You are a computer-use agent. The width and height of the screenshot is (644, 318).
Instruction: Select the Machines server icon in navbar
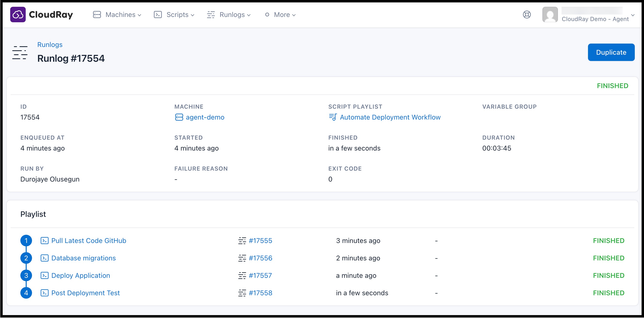tap(97, 15)
